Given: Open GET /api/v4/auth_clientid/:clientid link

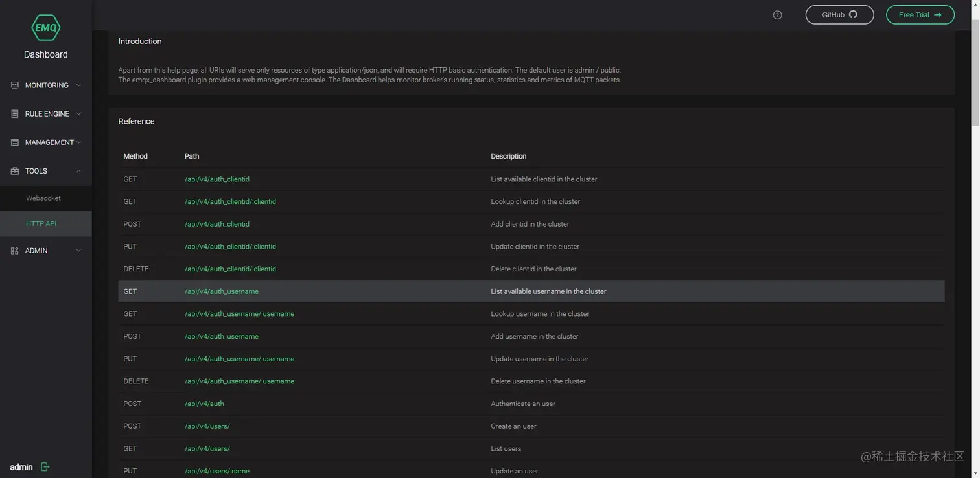Looking at the screenshot, I should tap(230, 202).
